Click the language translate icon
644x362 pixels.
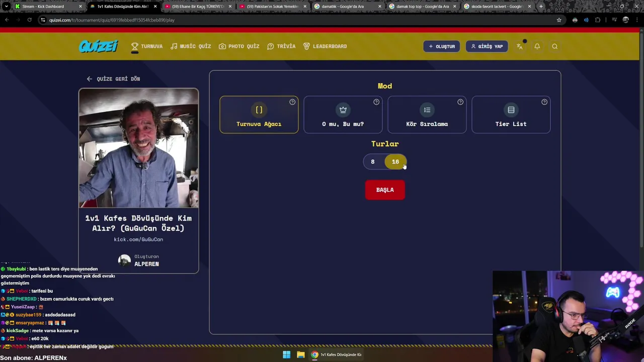520,46
